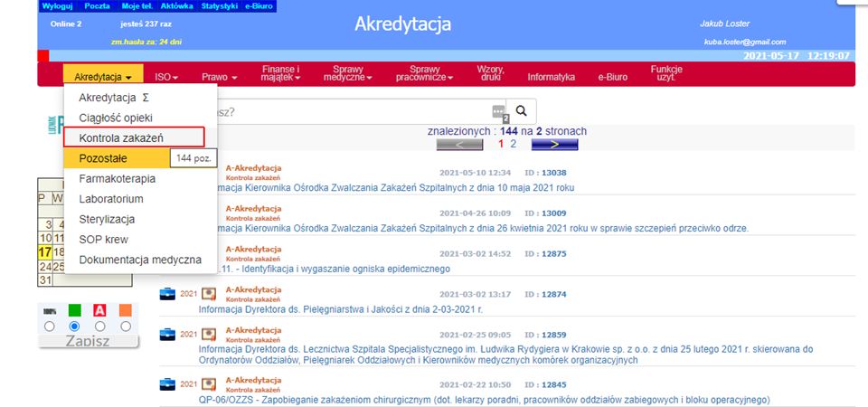Select the radio button under red A icon
Screen dimensions: 868x407
[100, 326]
